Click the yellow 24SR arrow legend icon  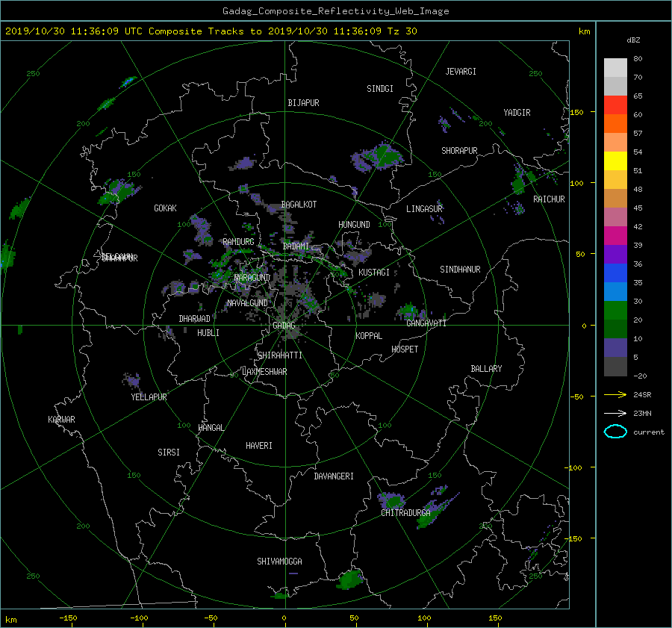pos(615,395)
